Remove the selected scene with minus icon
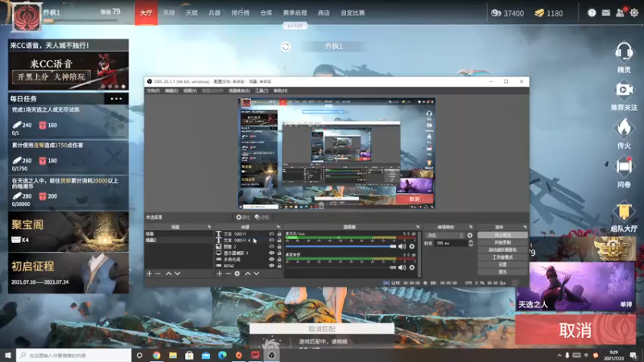This screenshot has width=644, height=362. [158, 274]
